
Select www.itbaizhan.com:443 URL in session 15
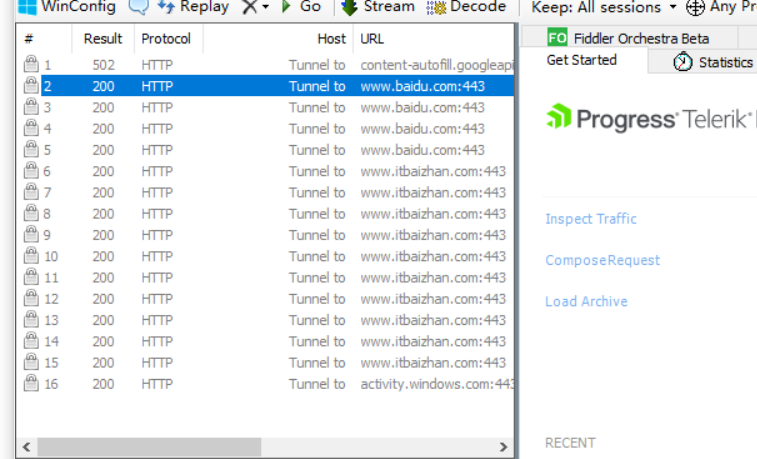point(433,362)
